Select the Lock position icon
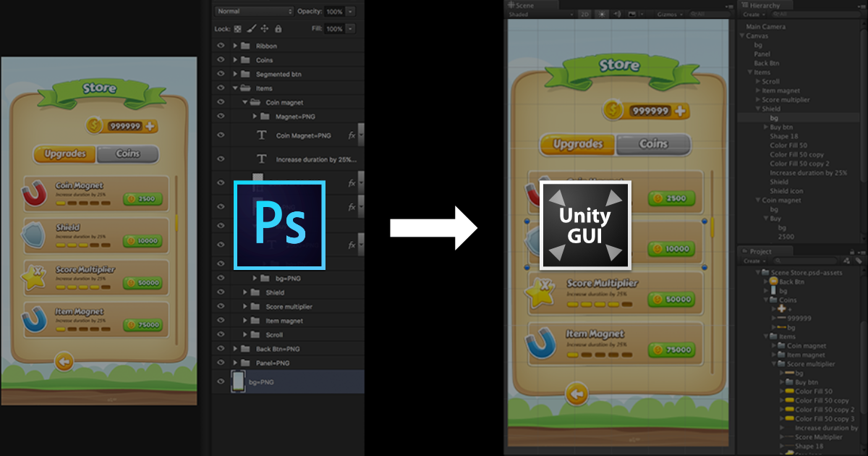This screenshot has width=868, height=456. [x=265, y=28]
